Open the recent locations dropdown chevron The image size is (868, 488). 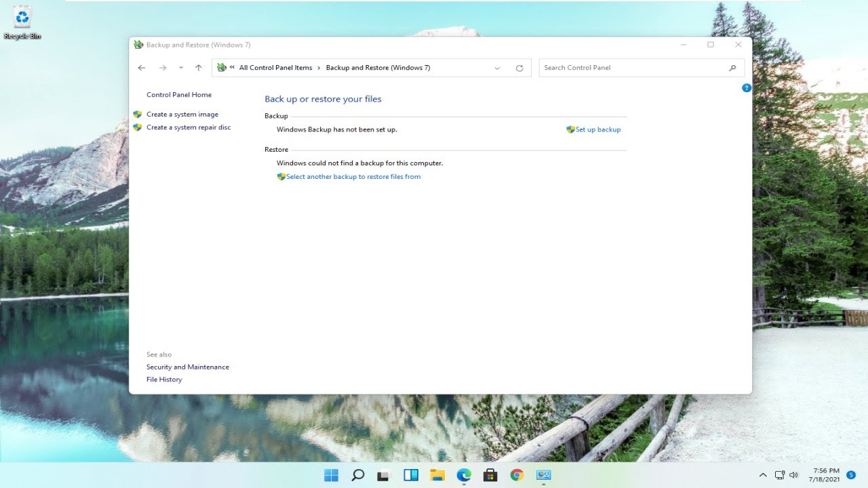(180, 68)
